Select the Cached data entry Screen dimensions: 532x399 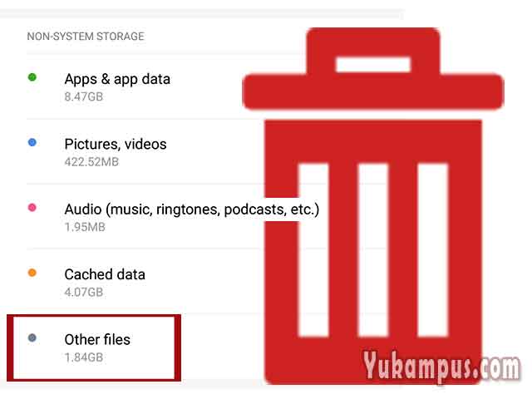105,274
